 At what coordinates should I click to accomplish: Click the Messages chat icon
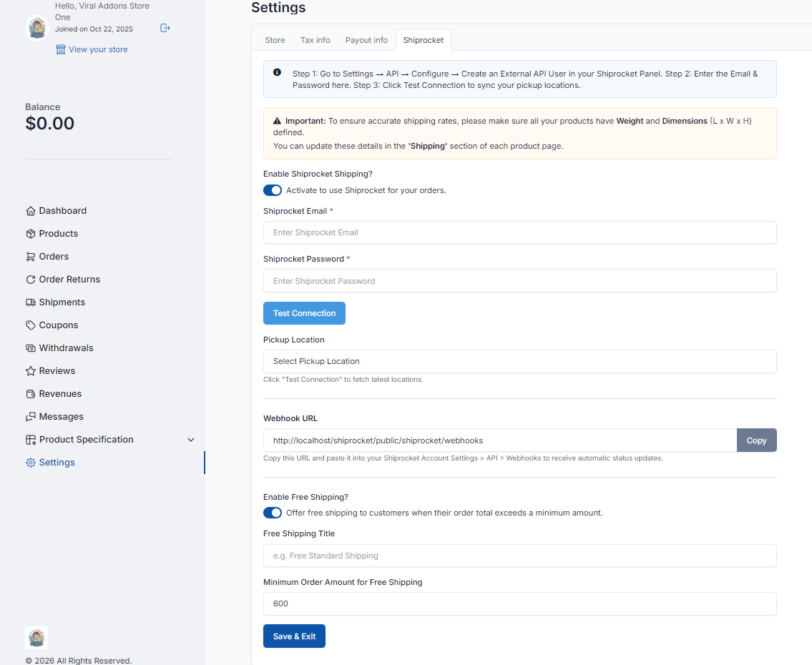(x=31, y=417)
